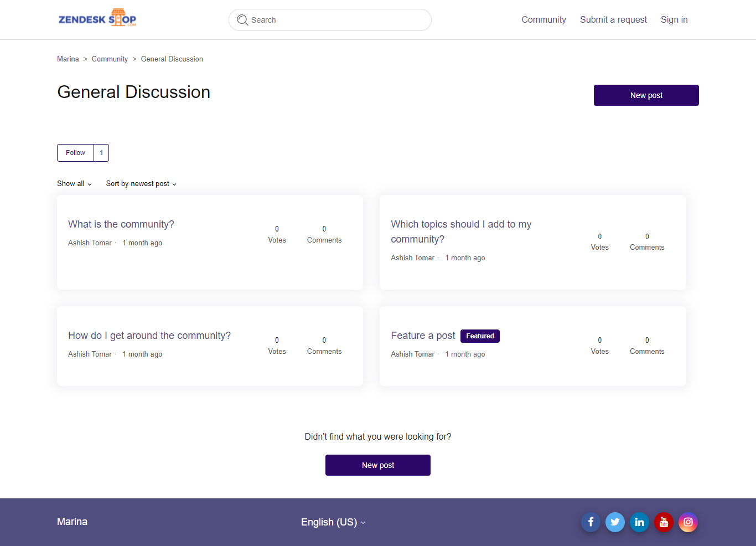Expand the Show all filter
Viewport: 756px width, 546px height.
[74, 184]
